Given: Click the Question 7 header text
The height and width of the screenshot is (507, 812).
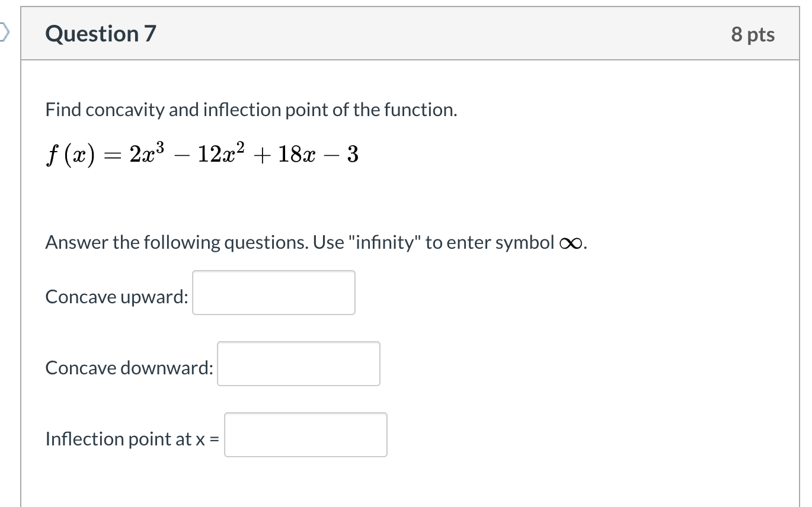Looking at the screenshot, I should click(x=99, y=34).
